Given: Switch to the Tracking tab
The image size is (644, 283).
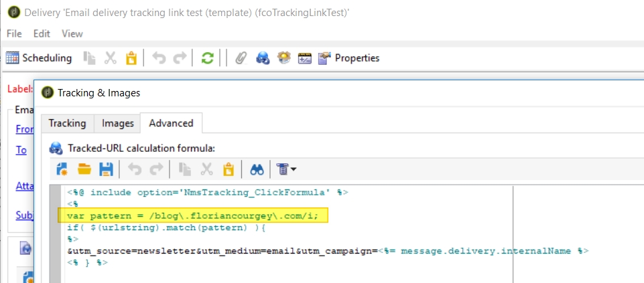Looking at the screenshot, I should (x=67, y=123).
